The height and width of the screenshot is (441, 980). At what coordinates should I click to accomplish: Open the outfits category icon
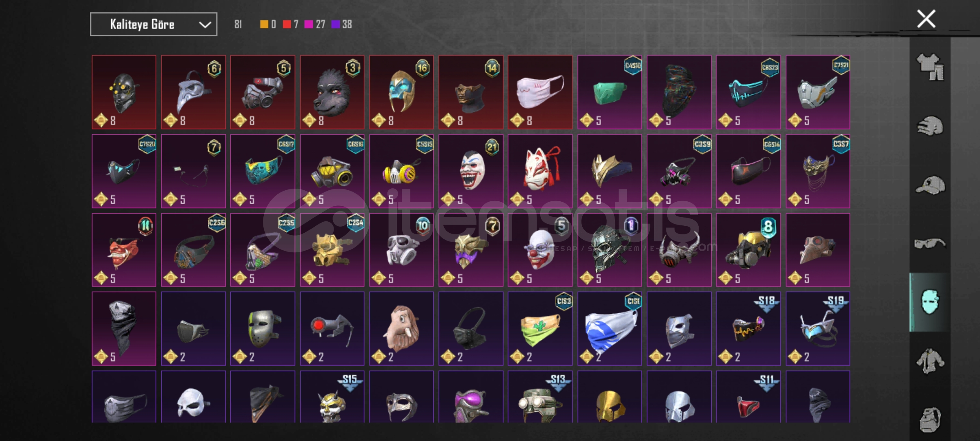pyautogui.click(x=930, y=67)
